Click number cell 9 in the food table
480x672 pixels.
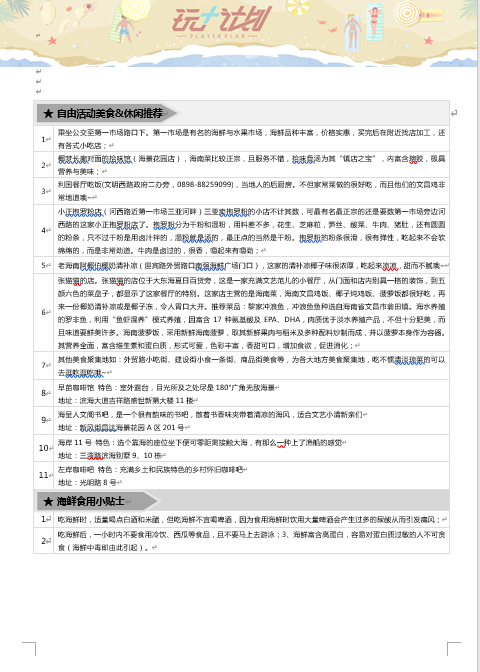pyautogui.click(x=44, y=420)
